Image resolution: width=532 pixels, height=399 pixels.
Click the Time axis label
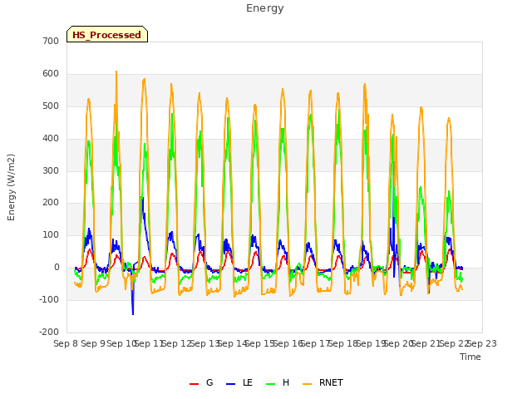click(x=470, y=357)
